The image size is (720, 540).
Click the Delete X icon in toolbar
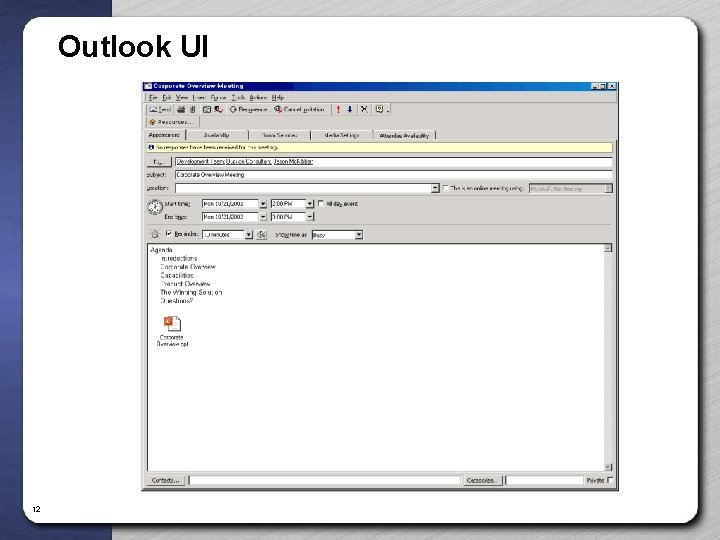click(364, 109)
